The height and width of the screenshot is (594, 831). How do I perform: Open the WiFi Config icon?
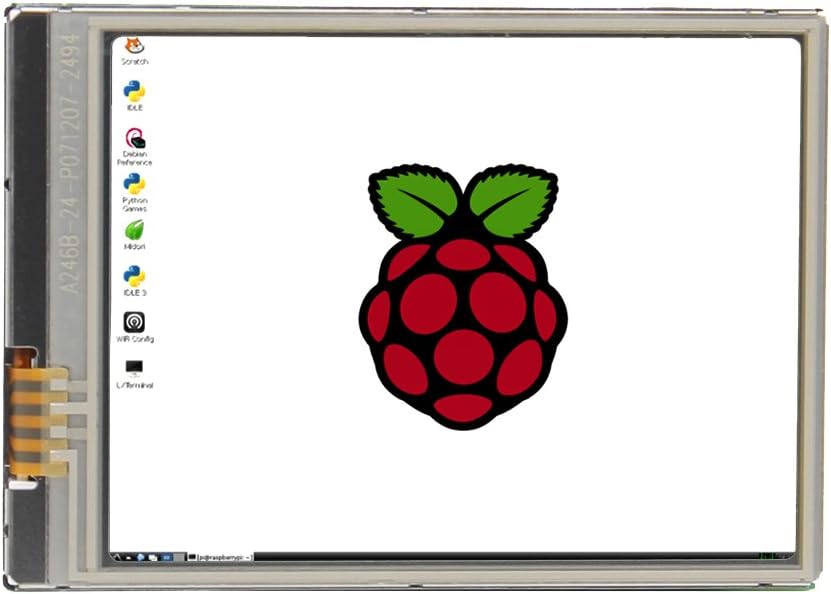click(135, 327)
